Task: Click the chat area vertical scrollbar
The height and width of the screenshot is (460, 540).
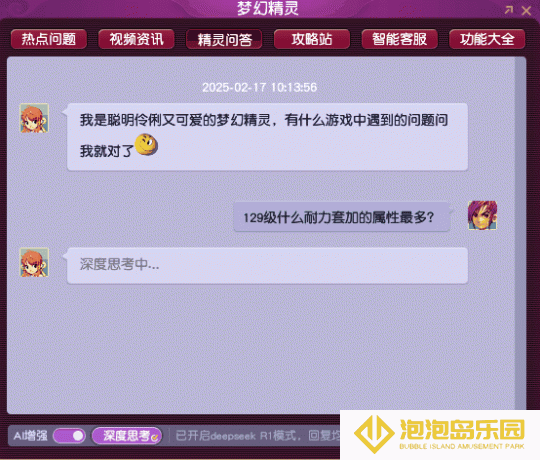Action: [520, 235]
